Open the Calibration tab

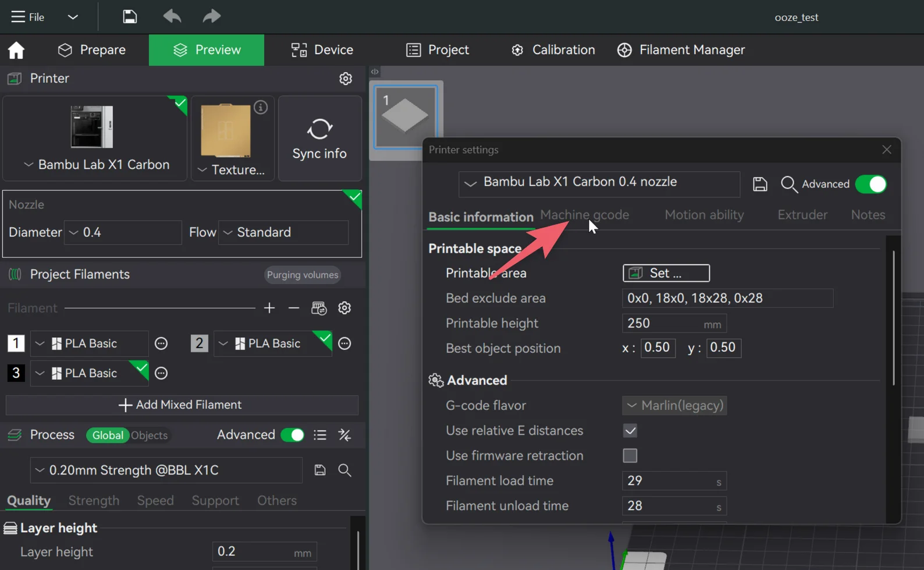click(553, 50)
